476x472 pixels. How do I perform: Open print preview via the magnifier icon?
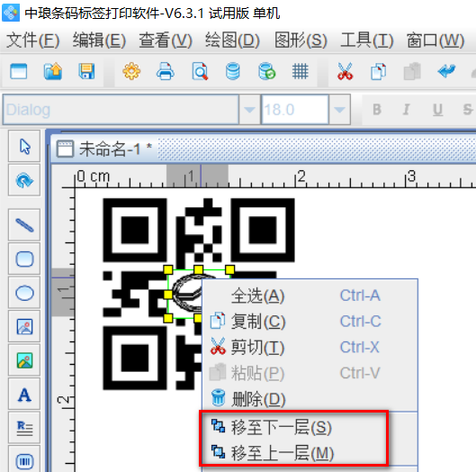click(x=200, y=72)
